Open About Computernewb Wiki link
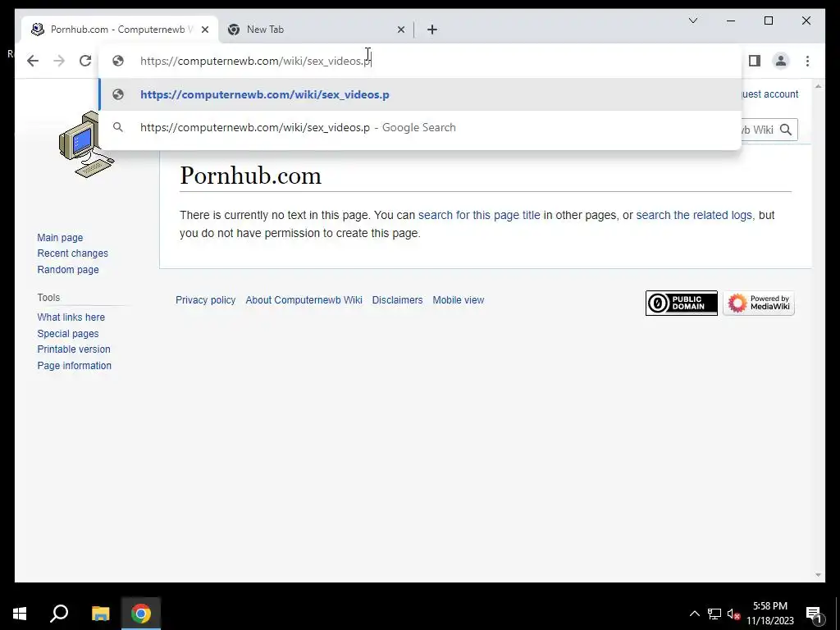The image size is (840, 630). pyautogui.click(x=304, y=300)
